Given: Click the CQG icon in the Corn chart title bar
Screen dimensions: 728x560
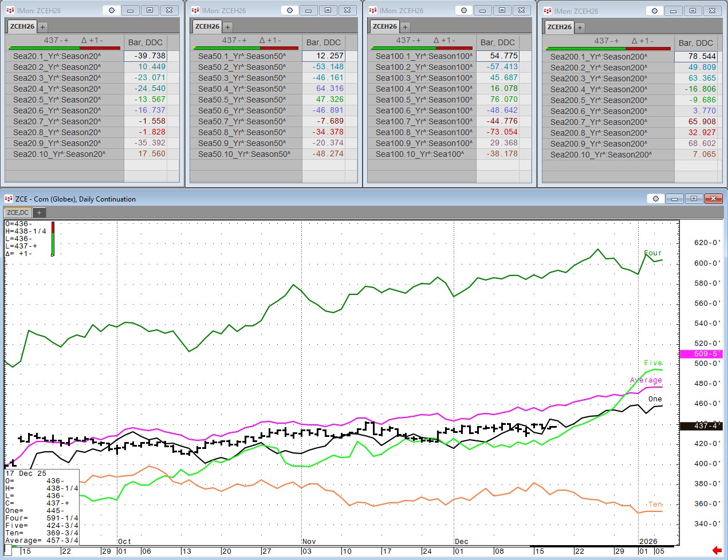Looking at the screenshot, I should pyautogui.click(x=9, y=199).
